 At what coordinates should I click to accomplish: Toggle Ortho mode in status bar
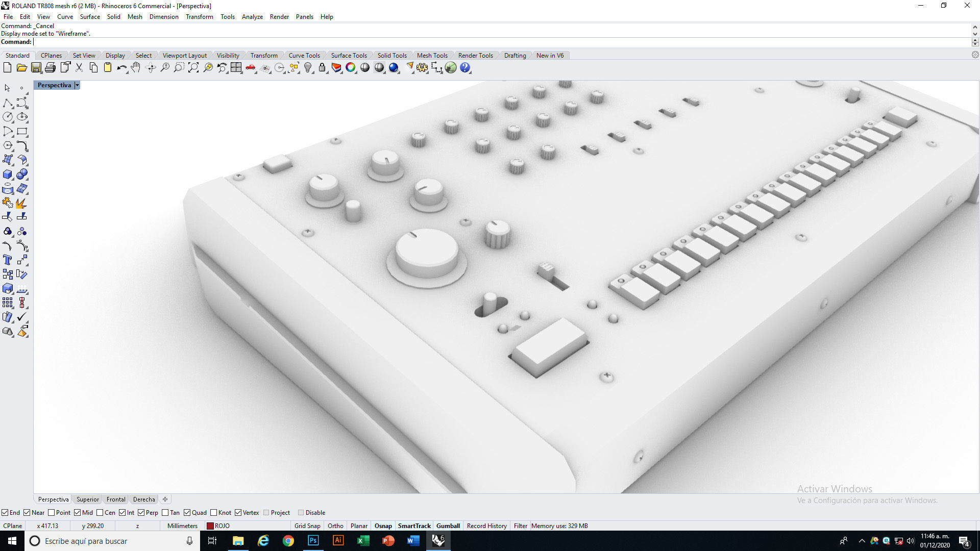[x=335, y=526]
